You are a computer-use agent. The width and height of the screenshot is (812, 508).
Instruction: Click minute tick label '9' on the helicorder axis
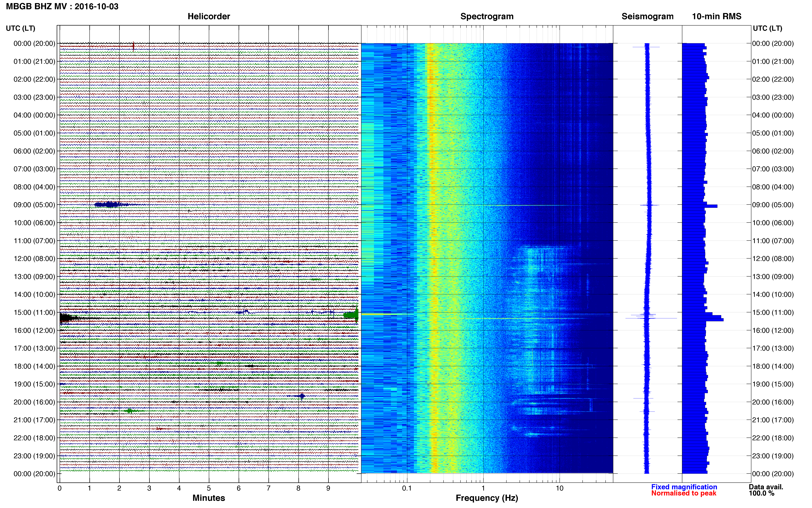pyautogui.click(x=328, y=488)
